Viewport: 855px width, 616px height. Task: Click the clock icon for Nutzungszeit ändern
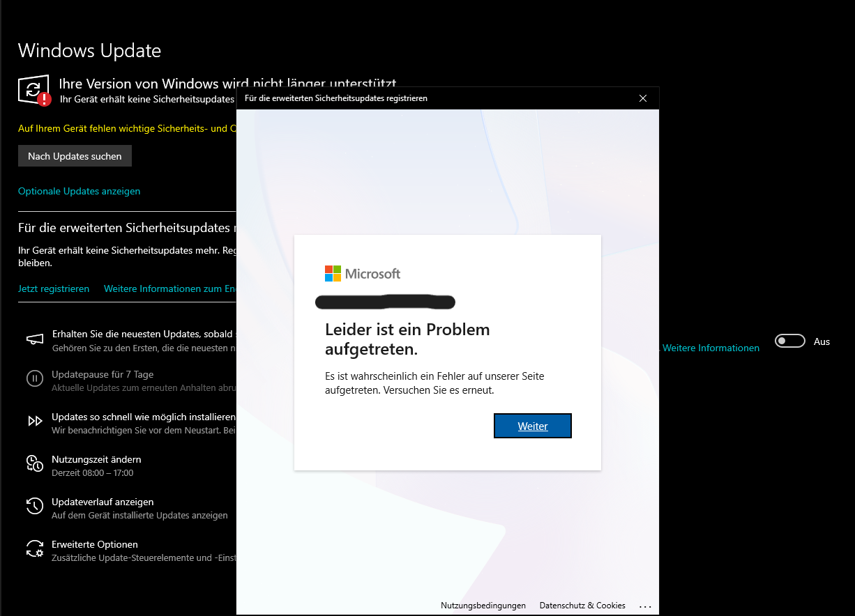(35, 463)
